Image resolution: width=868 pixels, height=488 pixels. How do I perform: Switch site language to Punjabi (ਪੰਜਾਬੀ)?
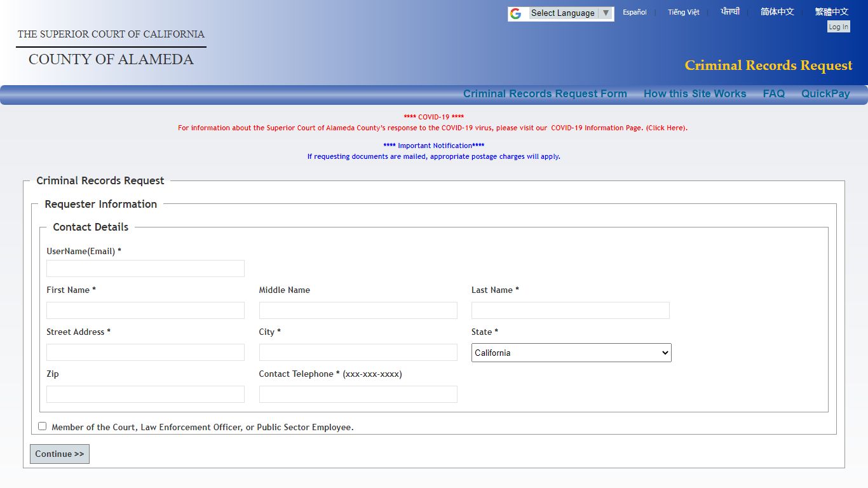[x=730, y=11]
